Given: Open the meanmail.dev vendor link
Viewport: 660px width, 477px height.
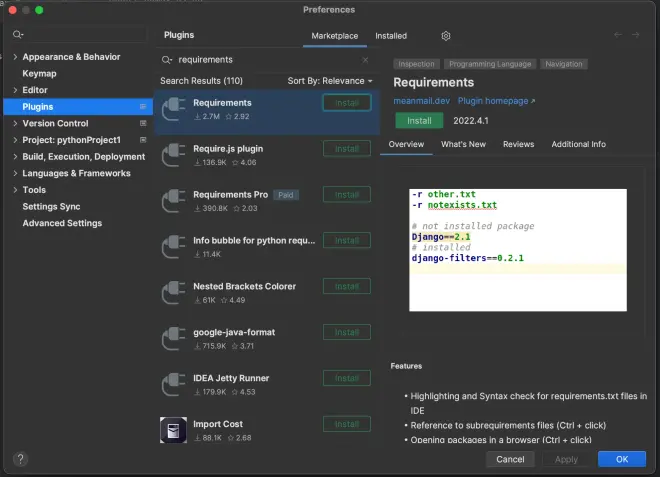Looking at the screenshot, I should pos(421,101).
